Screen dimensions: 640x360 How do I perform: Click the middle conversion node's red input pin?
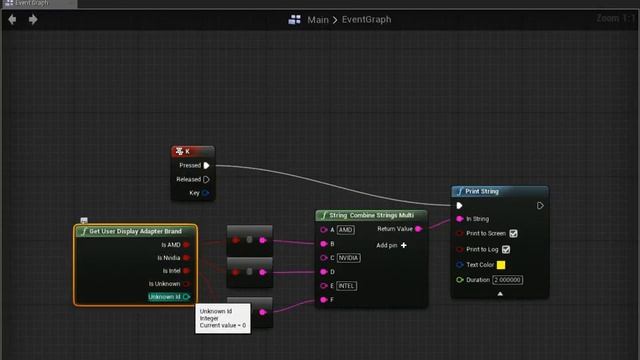click(x=236, y=272)
